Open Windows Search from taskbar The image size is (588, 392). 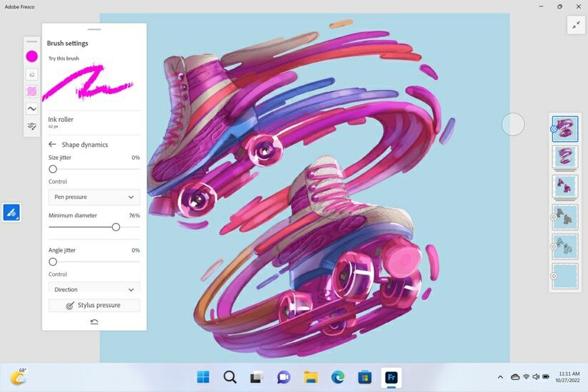pyautogui.click(x=230, y=377)
